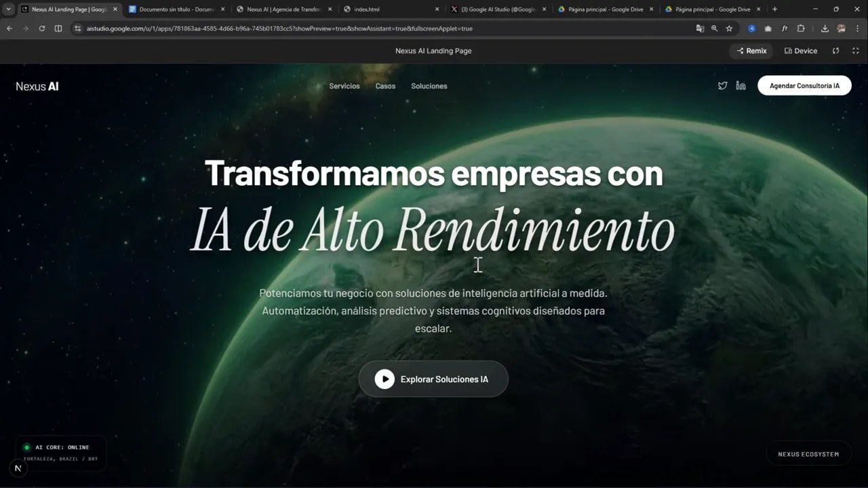Viewport: 868px width, 488px height.
Task: Switch to index.html tab
Action: point(391,9)
